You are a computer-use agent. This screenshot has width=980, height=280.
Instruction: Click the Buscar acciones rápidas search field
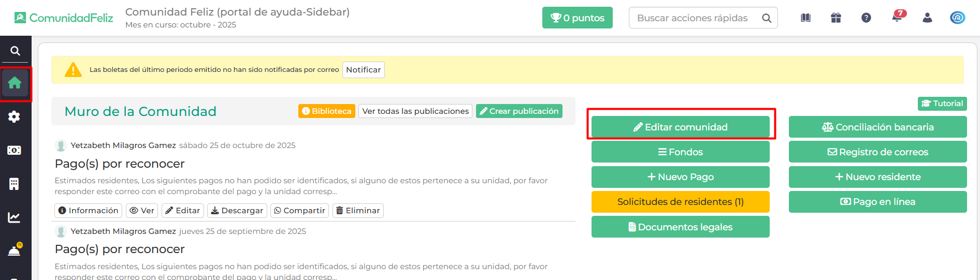pos(694,18)
